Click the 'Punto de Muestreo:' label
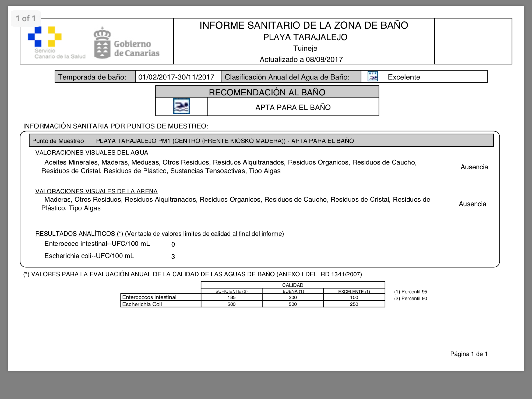 [x=59, y=141]
